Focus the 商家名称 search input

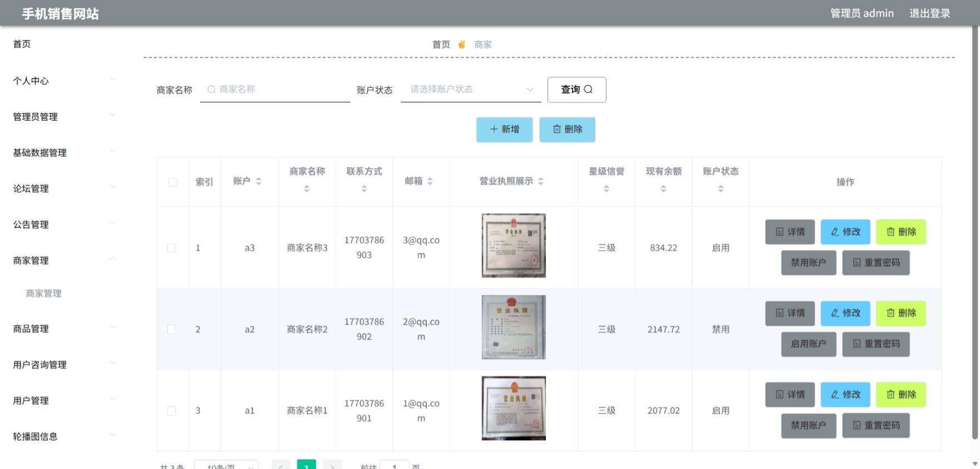coord(275,89)
